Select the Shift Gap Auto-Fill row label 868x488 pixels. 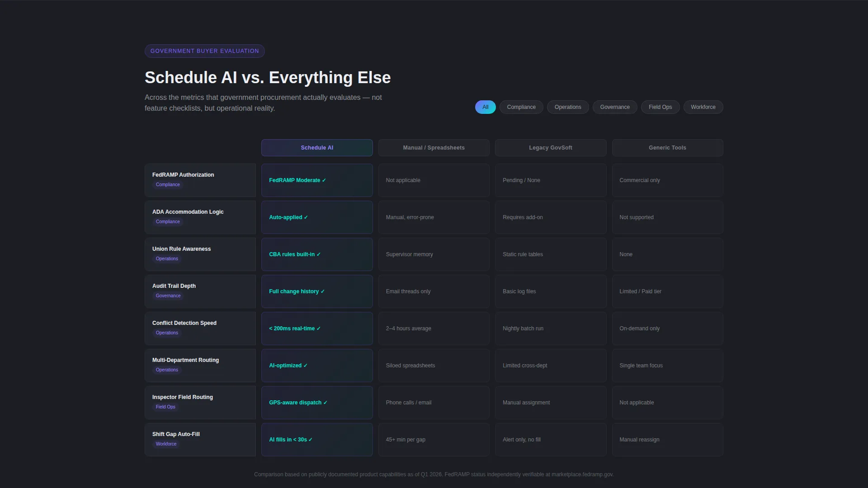(x=200, y=440)
